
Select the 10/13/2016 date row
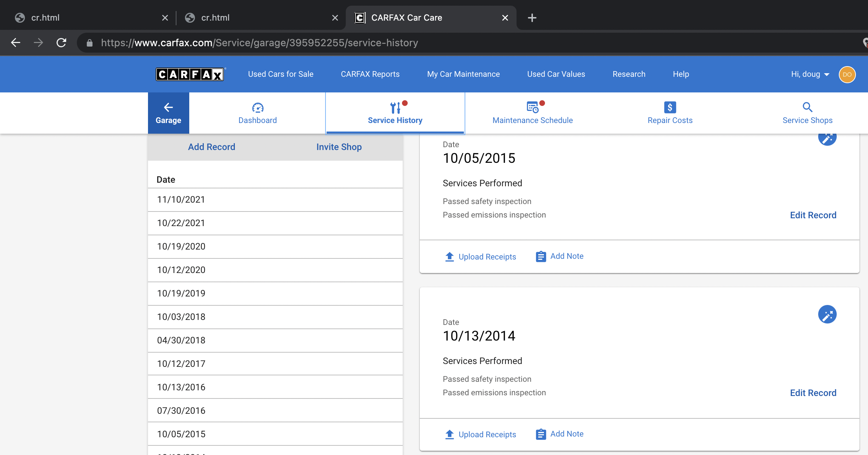tap(275, 387)
